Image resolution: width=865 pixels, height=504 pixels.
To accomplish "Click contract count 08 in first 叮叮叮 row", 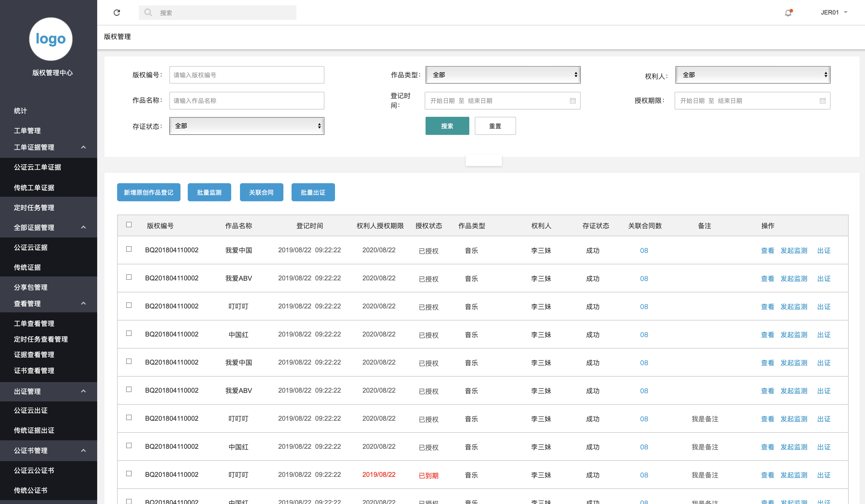I will [644, 307].
